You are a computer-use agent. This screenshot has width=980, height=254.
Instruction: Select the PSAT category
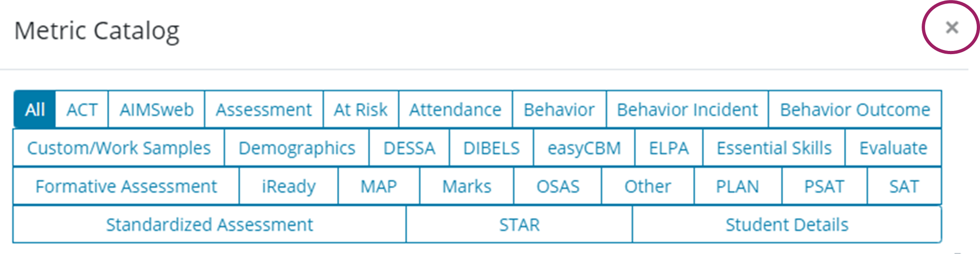click(x=824, y=186)
